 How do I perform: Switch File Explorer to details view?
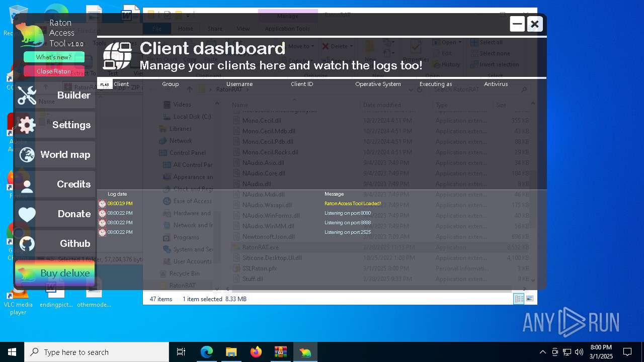[519, 299]
